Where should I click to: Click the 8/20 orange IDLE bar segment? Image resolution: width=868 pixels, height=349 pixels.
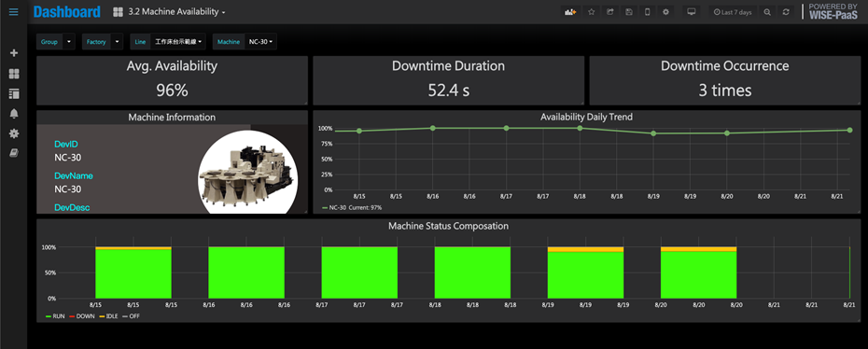pos(699,249)
